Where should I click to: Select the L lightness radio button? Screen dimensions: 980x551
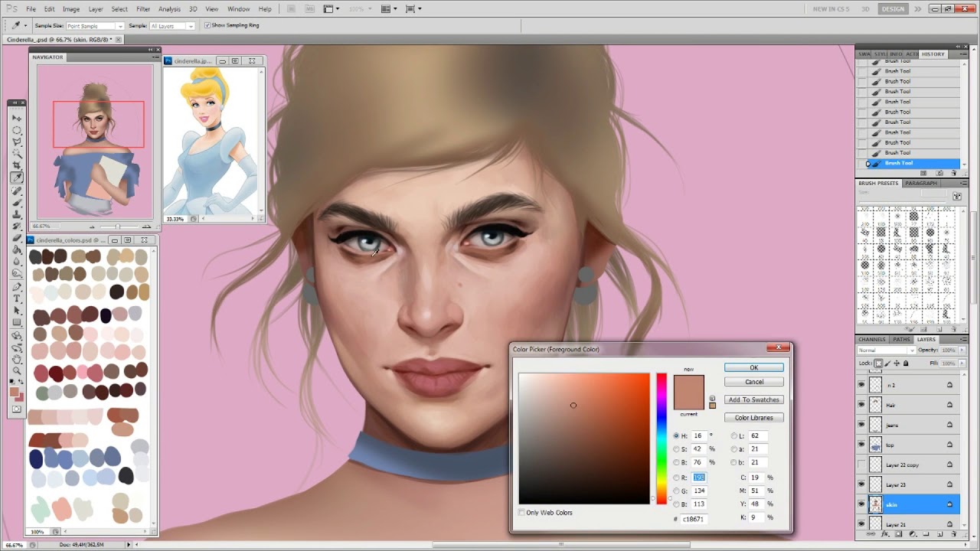click(733, 435)
